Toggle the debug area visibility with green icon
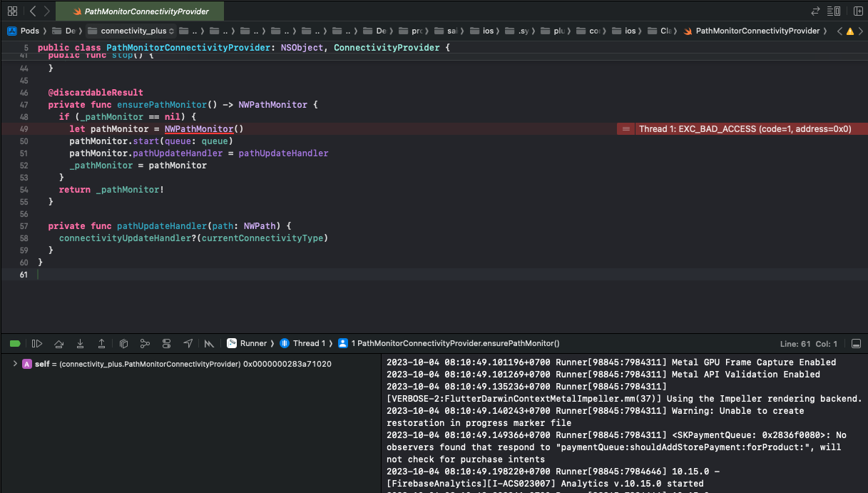Image resolution: width=868 pixels, height=493 pixels. pos(15,343)
